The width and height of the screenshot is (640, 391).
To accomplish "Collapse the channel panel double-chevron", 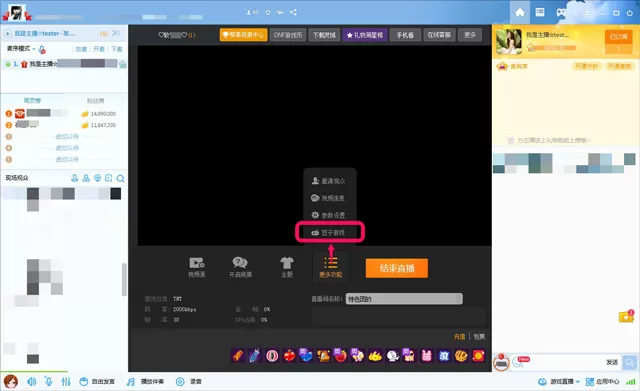I will 116,33.
